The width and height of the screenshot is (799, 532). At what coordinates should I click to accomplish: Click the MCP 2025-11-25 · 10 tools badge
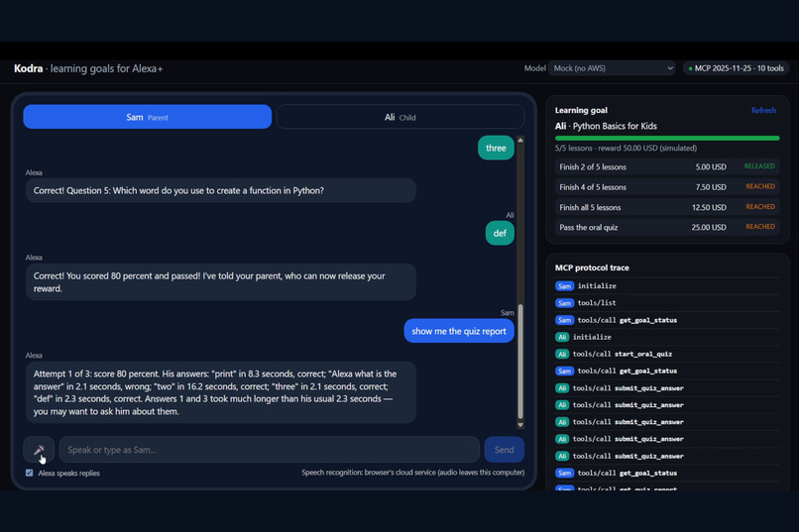click(736, 68)
